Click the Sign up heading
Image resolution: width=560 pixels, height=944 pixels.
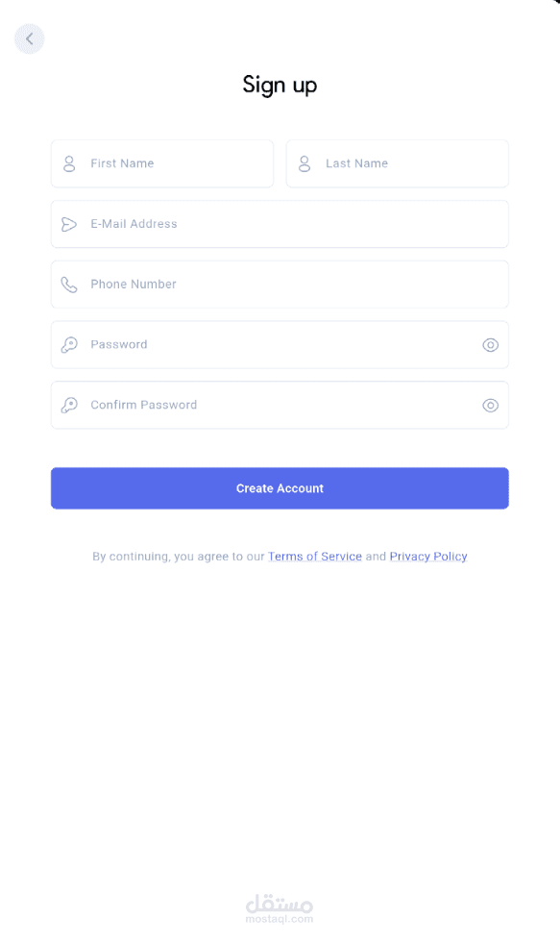coord(280,85)
